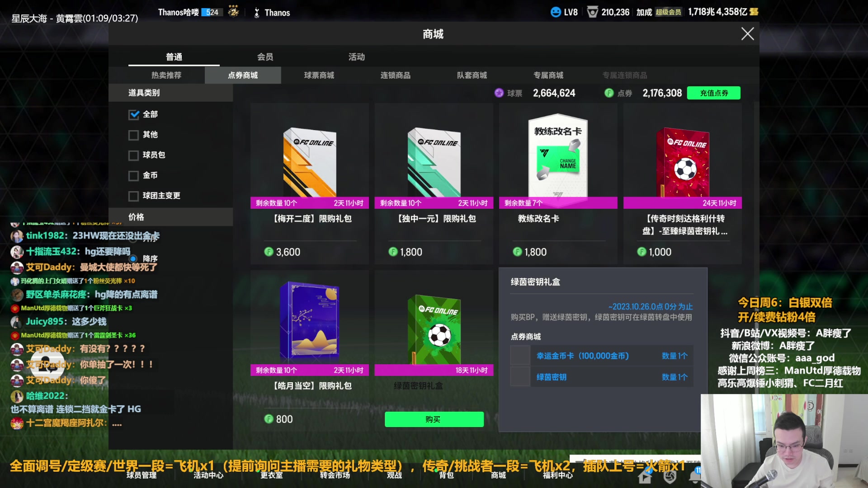Uncheck the 全部 category filter
Image resolution: width=868 pixels, height=488 pixels.
click(x=134, y=115)
